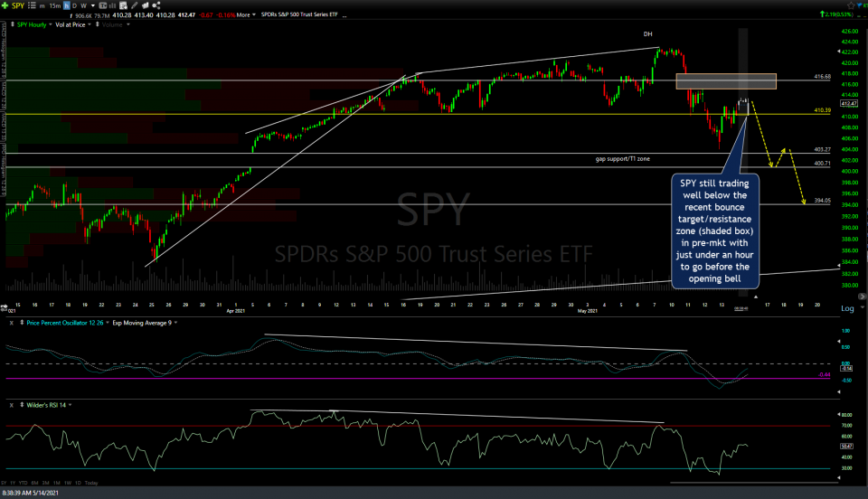Select the 1M range tab
Image resolution: width=868 pixels, height=499 pixels.
click(57, 483)
